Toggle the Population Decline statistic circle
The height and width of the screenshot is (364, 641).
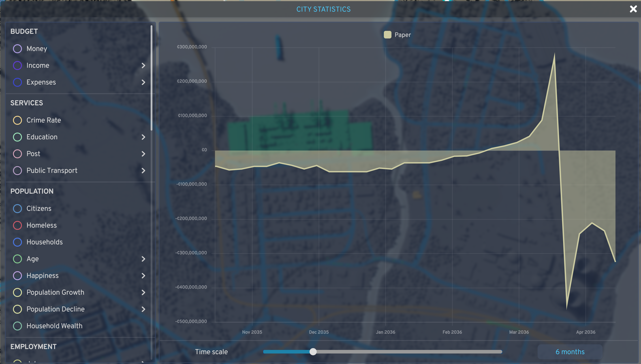[17, 309]
